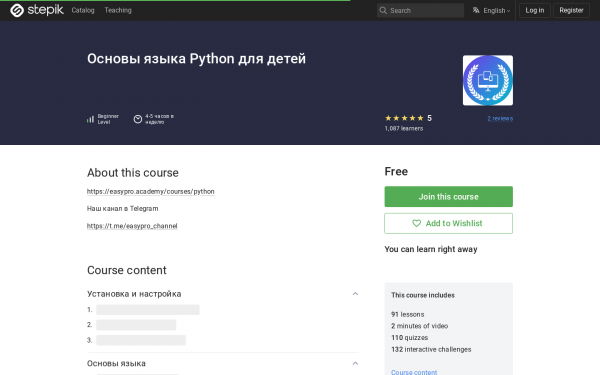
Task: Click the 1,087 learners text
Action: coord(404,129)
